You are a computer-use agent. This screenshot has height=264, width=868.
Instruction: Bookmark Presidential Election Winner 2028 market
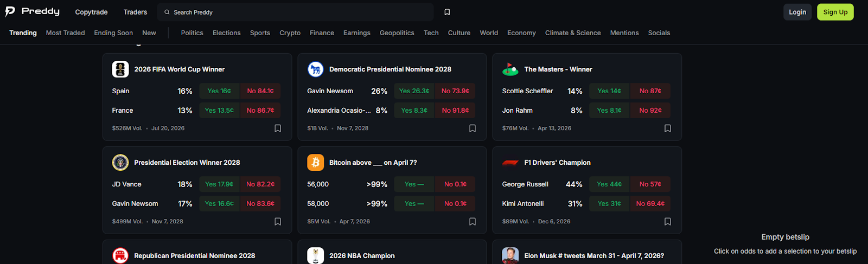(278, 222)
